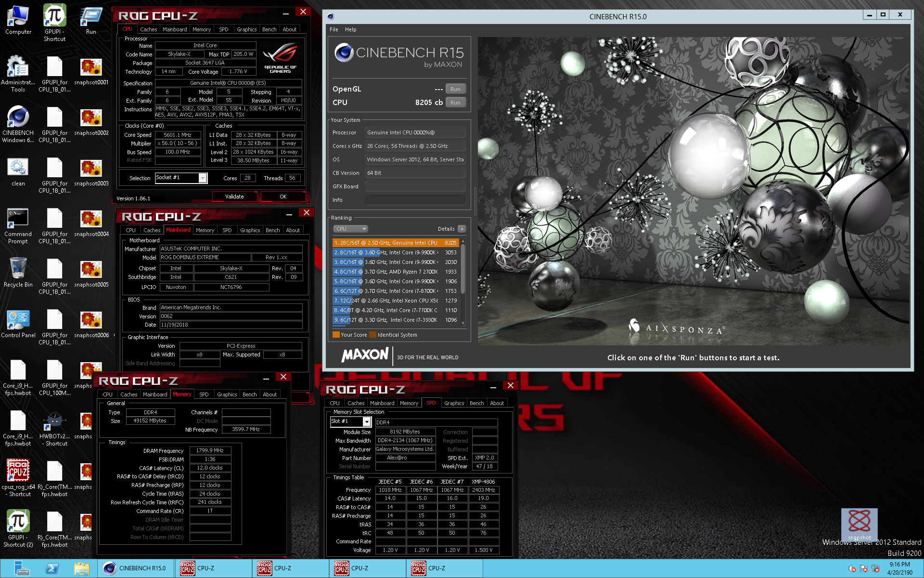Open About tab in Mainboard CPU-Z window
The width and height of the screenshot is (924, 578).
click(x=293, y=230)
